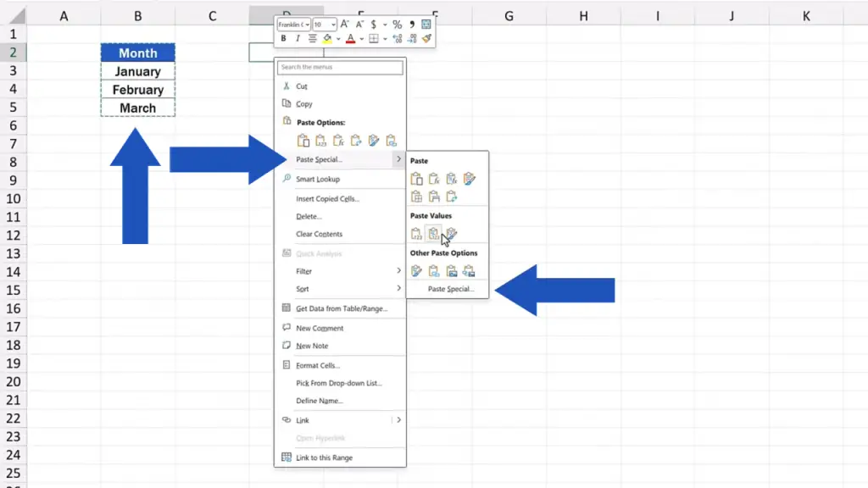The width and height of the screenshot is (868, 488).
Task: Click Increase Decimal icon
Action: (397, 39)
